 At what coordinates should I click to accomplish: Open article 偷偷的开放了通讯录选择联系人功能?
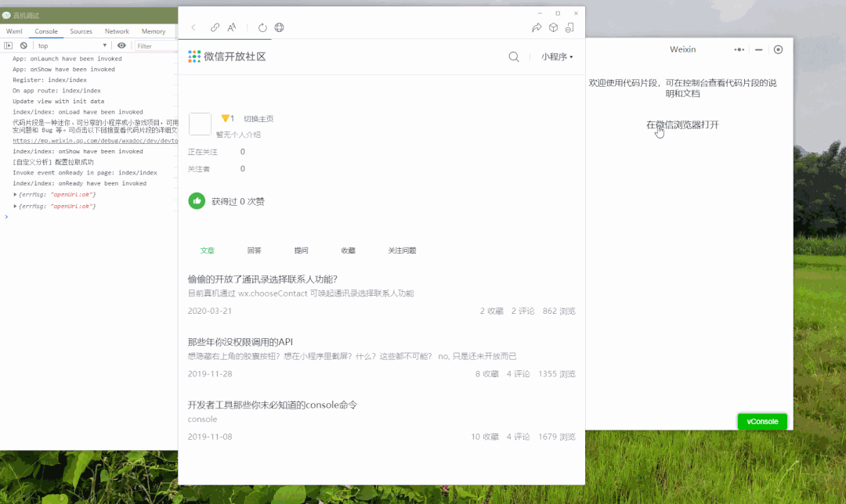tap(262, 279)
